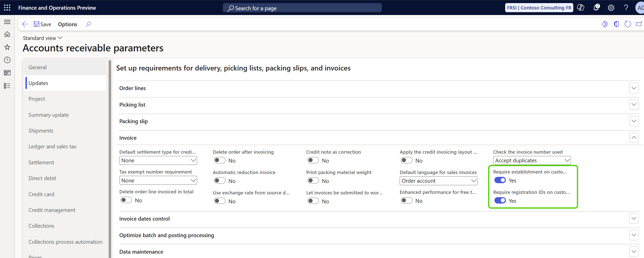This screenshot has width=644, height=258.
Task: Toggle Print packing material weight
Action: [x=313, y=181]
